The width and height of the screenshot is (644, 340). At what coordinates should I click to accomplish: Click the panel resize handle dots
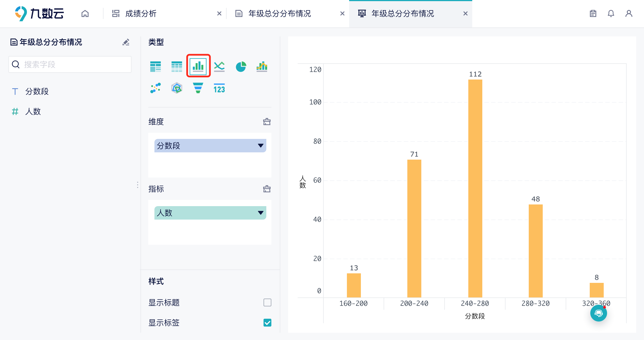(137, 185)
